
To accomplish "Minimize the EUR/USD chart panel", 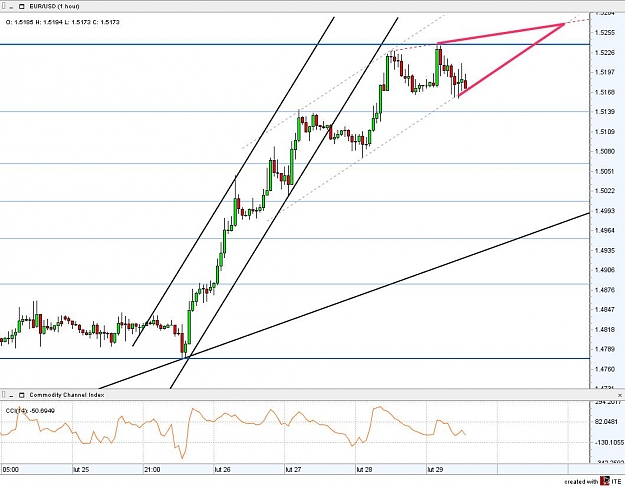I will point(12,6).
